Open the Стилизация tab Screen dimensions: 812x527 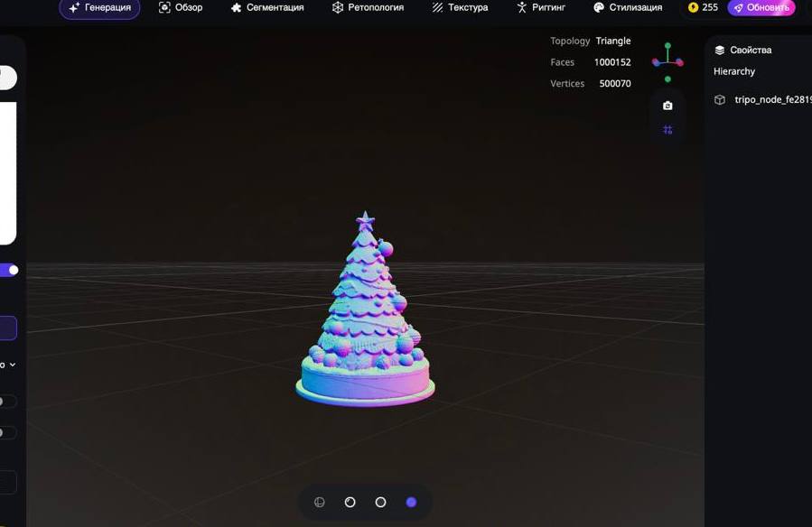point(628,8)
